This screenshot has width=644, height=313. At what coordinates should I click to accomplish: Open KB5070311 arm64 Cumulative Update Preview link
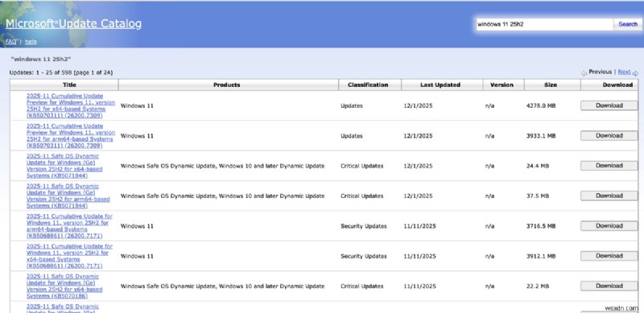71,135
